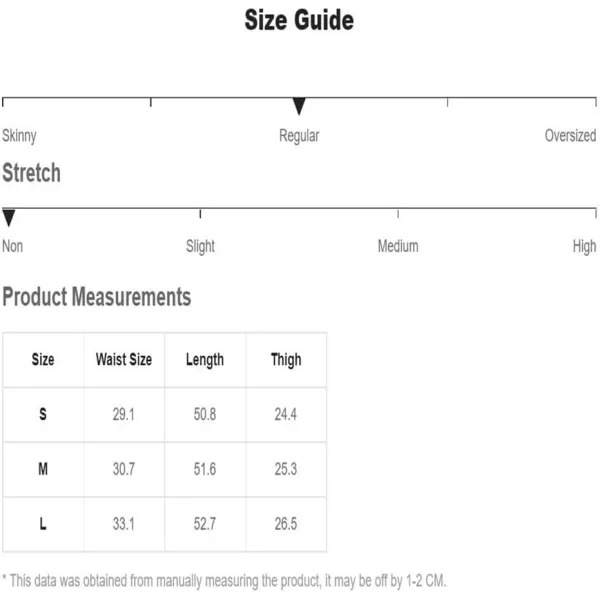Click the stretch scale triangle marker at Non

tap(8, 218)
